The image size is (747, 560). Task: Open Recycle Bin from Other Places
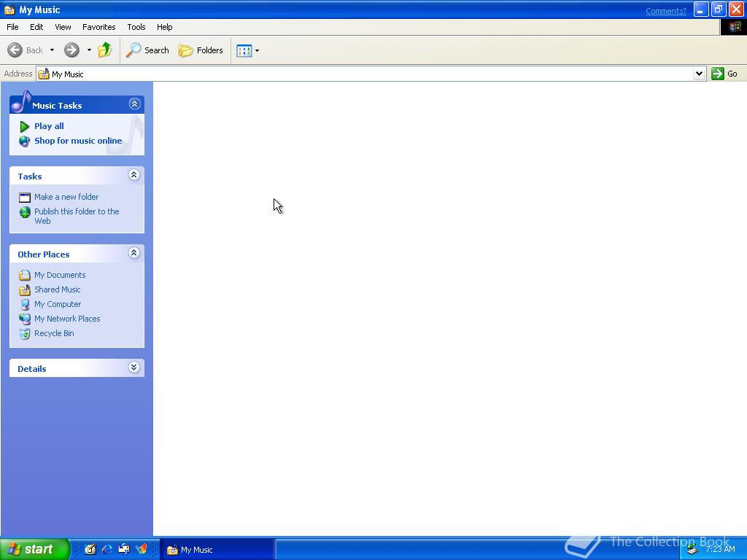pos(54,333)
